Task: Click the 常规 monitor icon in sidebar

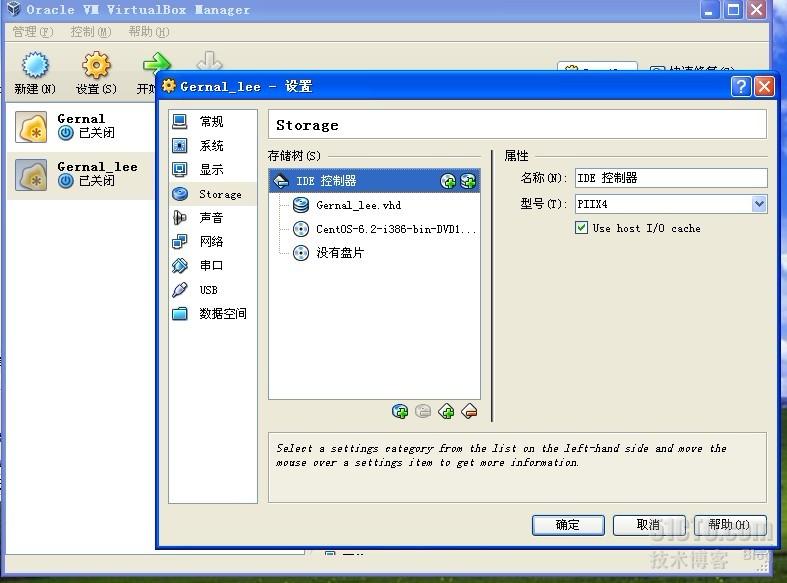Action: [x=180, y=121]
